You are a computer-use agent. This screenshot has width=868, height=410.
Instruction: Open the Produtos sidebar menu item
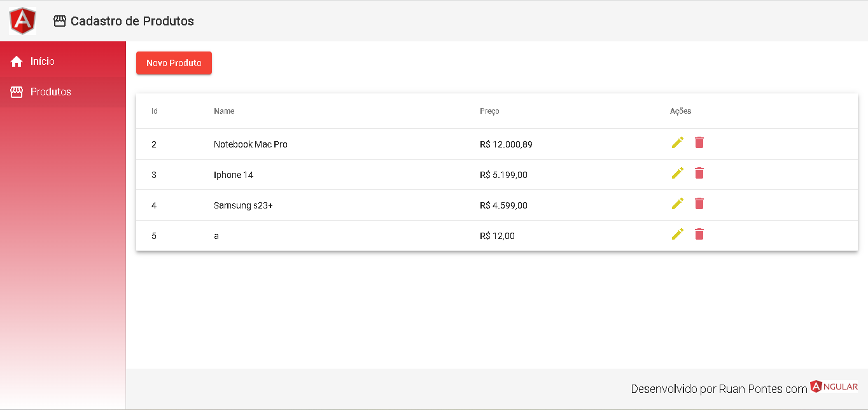(x=63, y=92)
